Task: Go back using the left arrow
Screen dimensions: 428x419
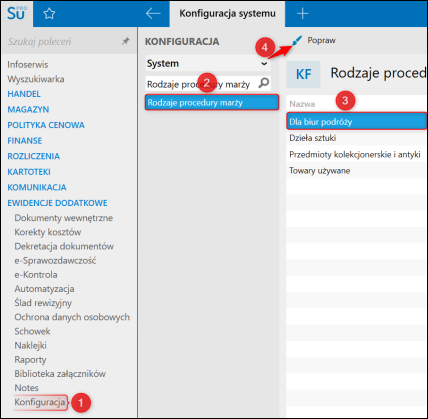Action: (153, 13)
